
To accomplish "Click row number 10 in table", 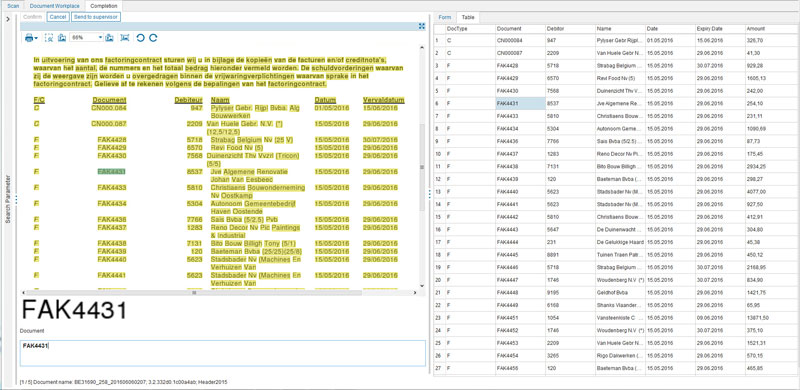I will [439, 154].
